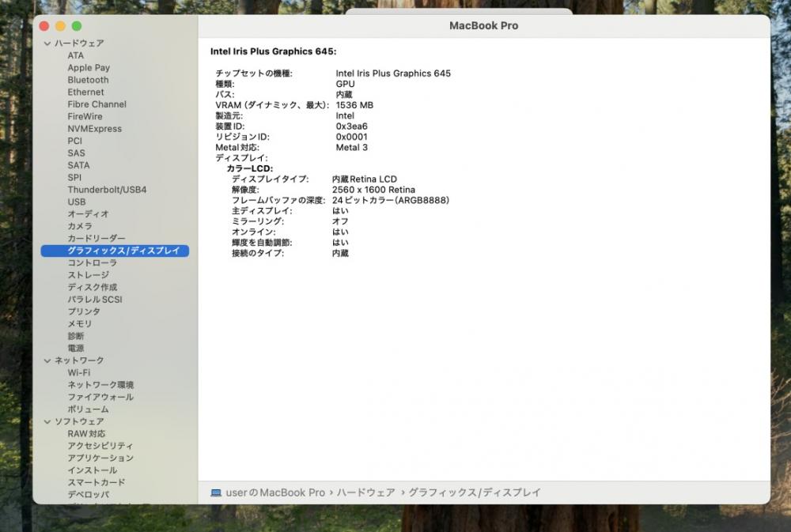Select インストール in the sidebar
Image resolution: width=791 pixels, height=532 pixels.
93,470
